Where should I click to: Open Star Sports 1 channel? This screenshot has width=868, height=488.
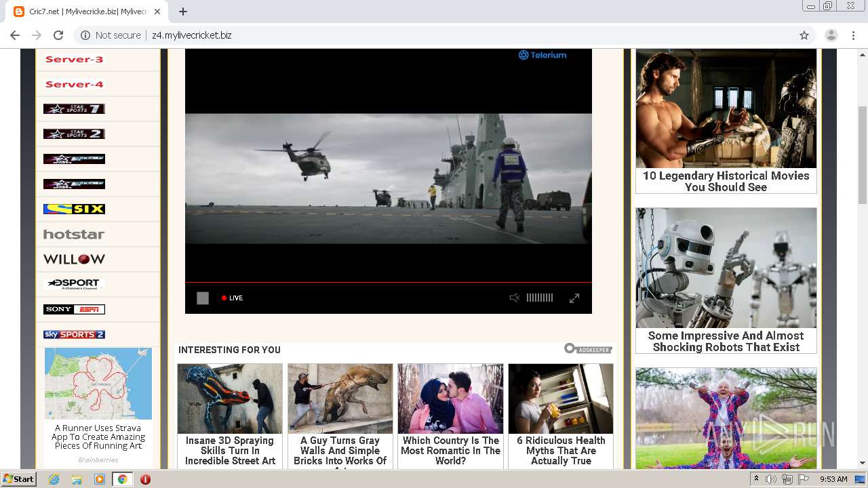[74, 108]
